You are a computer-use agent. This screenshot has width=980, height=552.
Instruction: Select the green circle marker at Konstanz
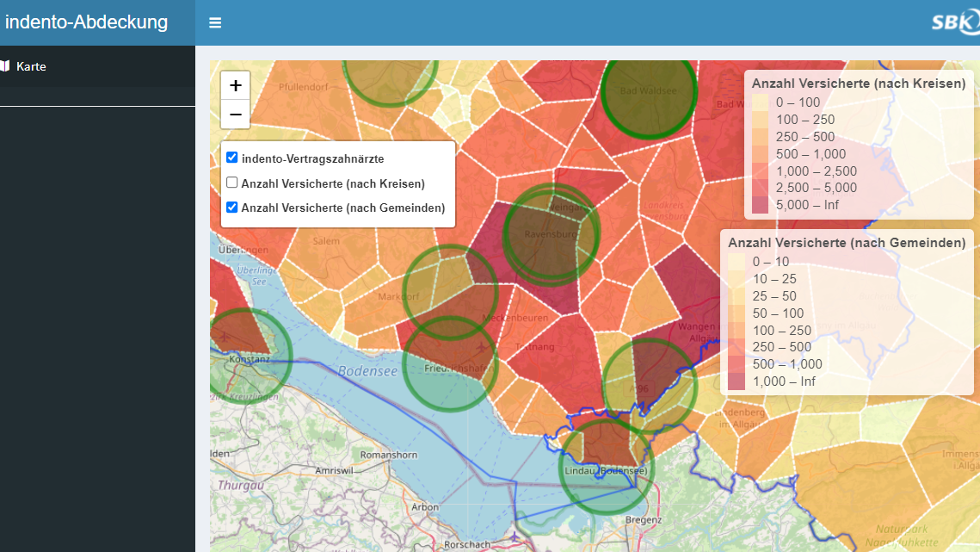246,354
